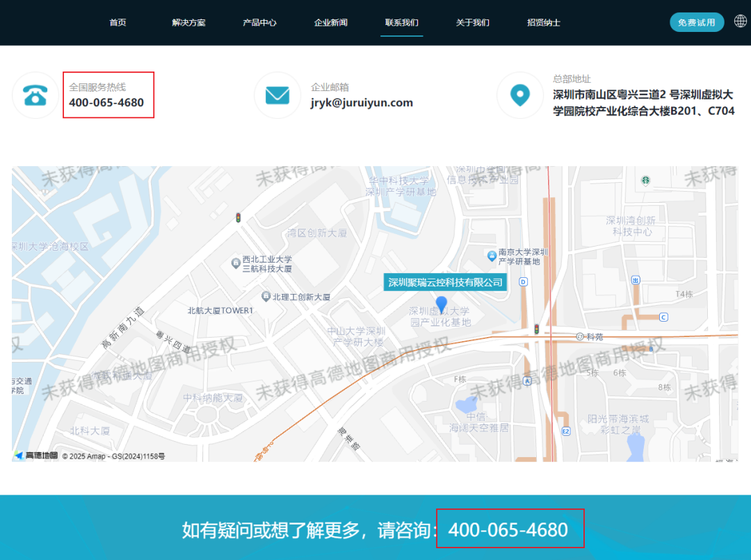This screenshot has width=751, height=560.
Task: Click the 南京大学深圳产学研基地 map icon
Action: (x=492, y=256)
